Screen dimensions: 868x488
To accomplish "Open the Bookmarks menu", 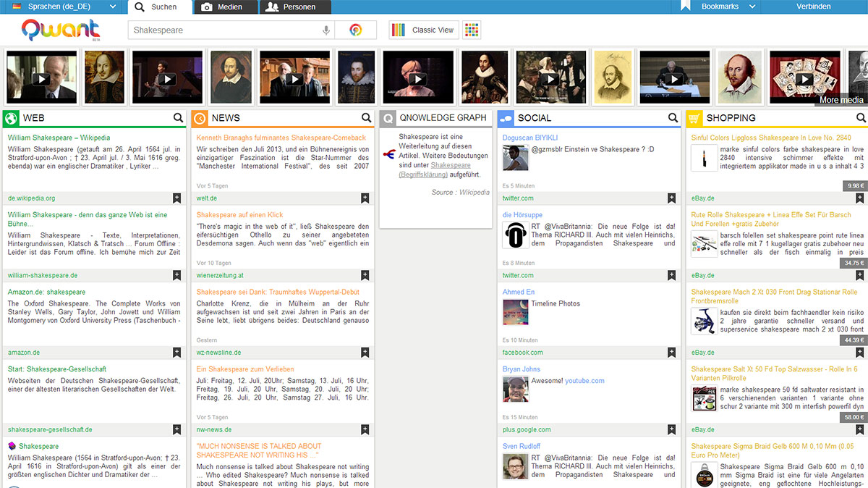I will pos(720,7).
